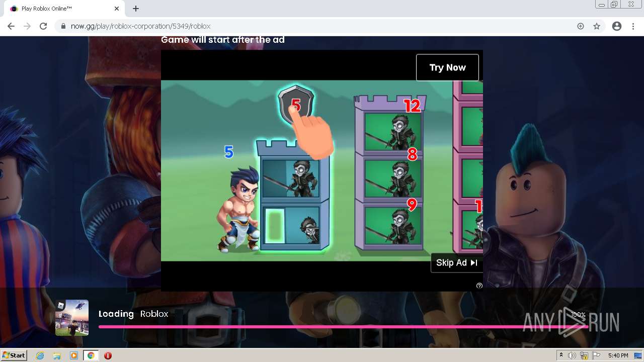
Task: Restore down the Chrome window
Action: click(x=614, y=5)
